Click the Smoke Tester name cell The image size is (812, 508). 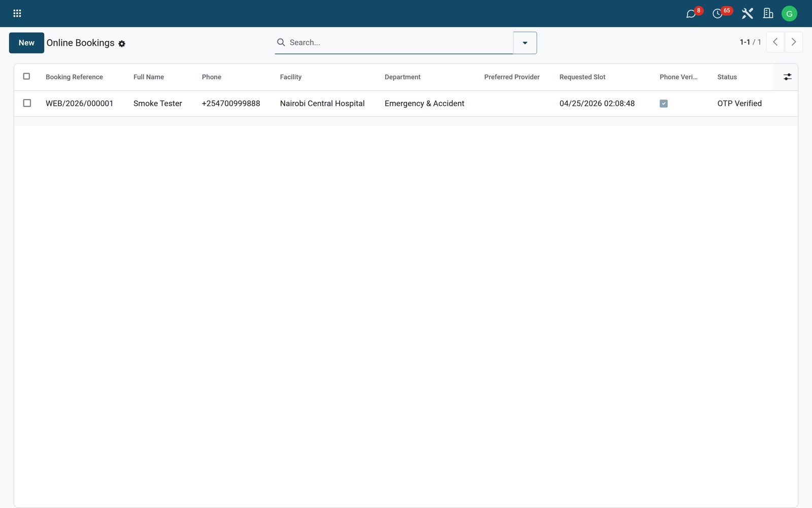click(157, 104)
